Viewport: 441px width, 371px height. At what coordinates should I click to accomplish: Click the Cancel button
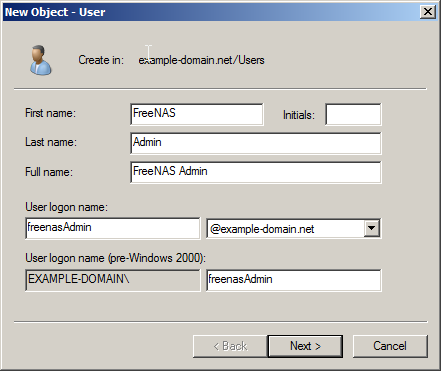pos(390,346)
